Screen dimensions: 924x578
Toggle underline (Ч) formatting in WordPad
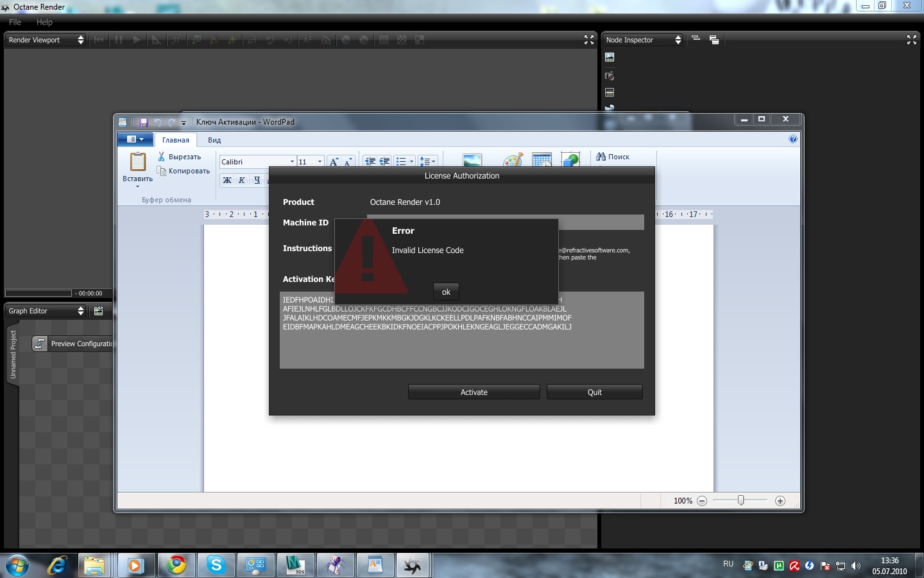257,180
